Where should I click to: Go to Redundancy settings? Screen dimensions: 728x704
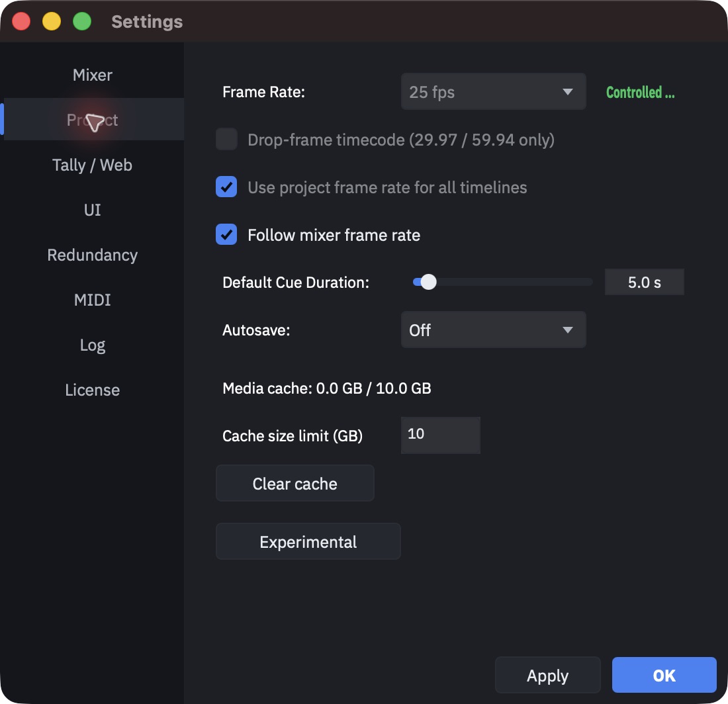pyautogui.click(x=93, y=255)
